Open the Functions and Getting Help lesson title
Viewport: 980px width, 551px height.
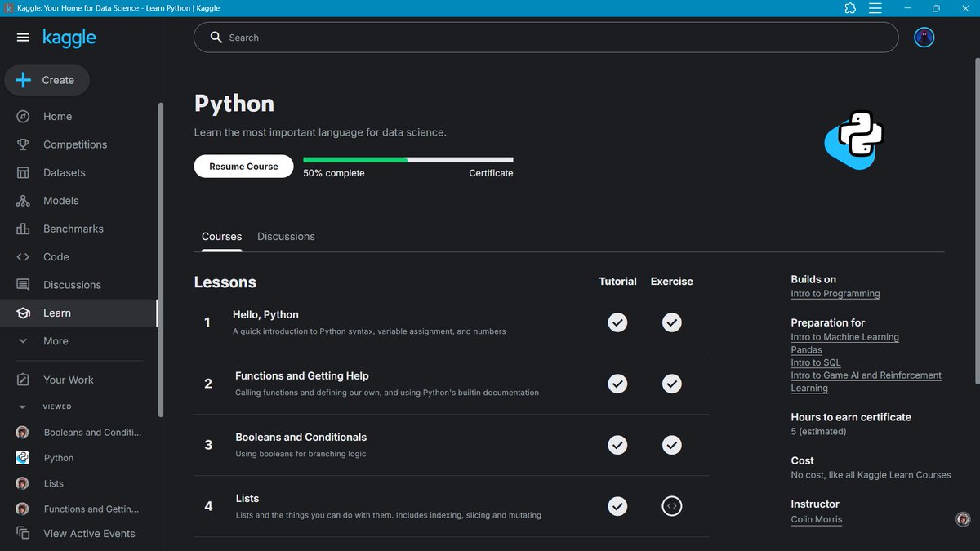coord(302,376)
